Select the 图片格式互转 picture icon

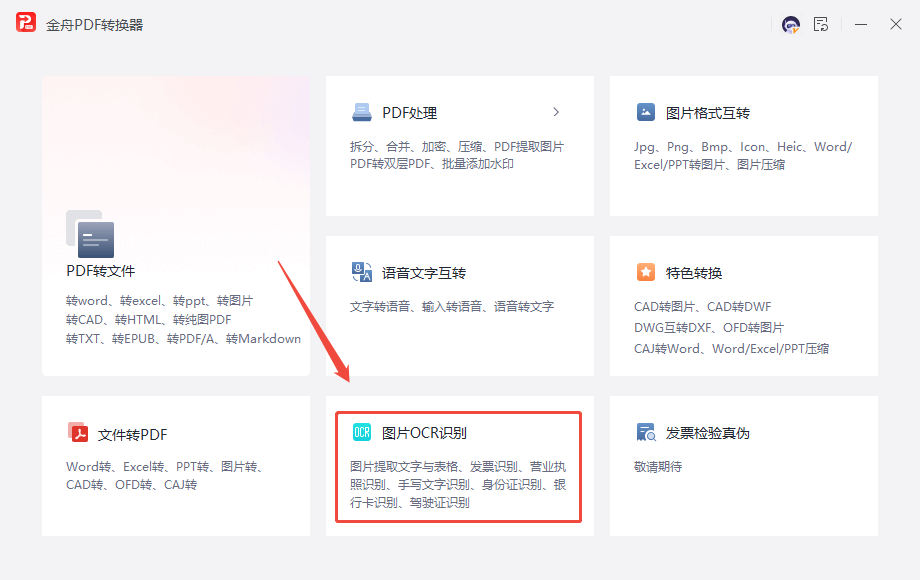pyautogui.click(x=646, y=113)
